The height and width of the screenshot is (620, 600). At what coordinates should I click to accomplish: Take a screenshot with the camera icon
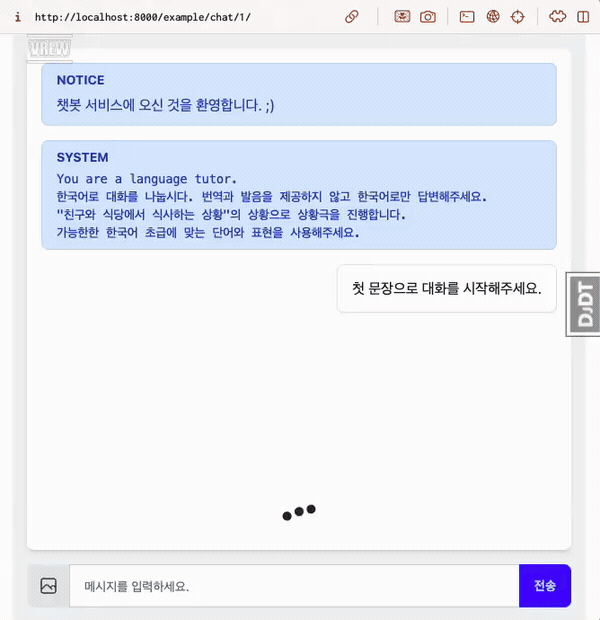point(428,17)
